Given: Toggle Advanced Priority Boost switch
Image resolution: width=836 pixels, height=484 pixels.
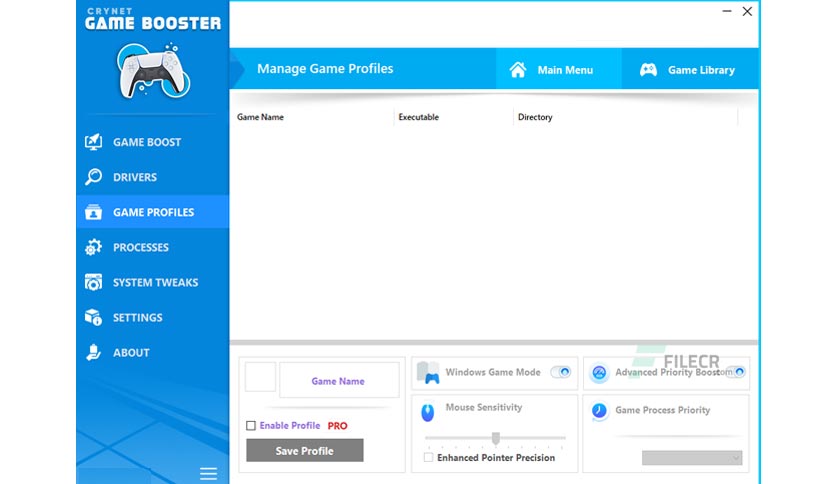Looking at the screenshot, I should coord(738,372).
